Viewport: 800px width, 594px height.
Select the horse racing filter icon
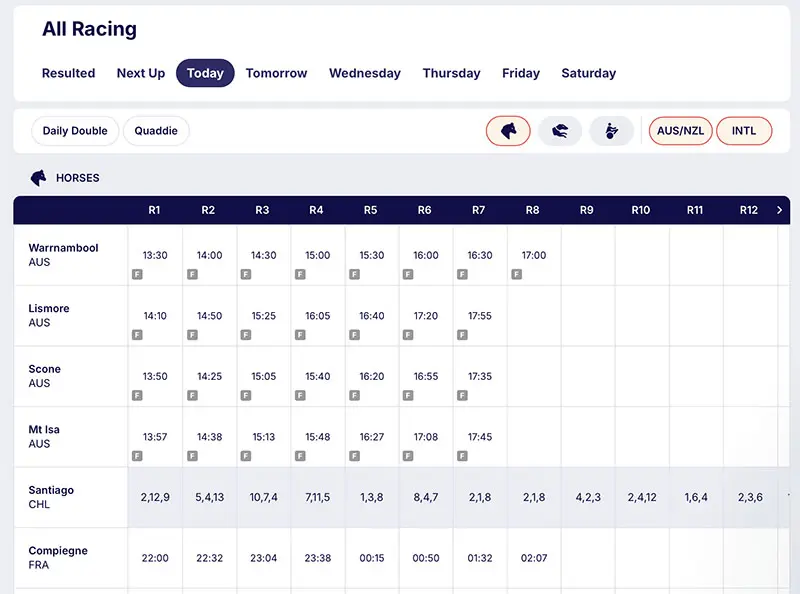508,131
